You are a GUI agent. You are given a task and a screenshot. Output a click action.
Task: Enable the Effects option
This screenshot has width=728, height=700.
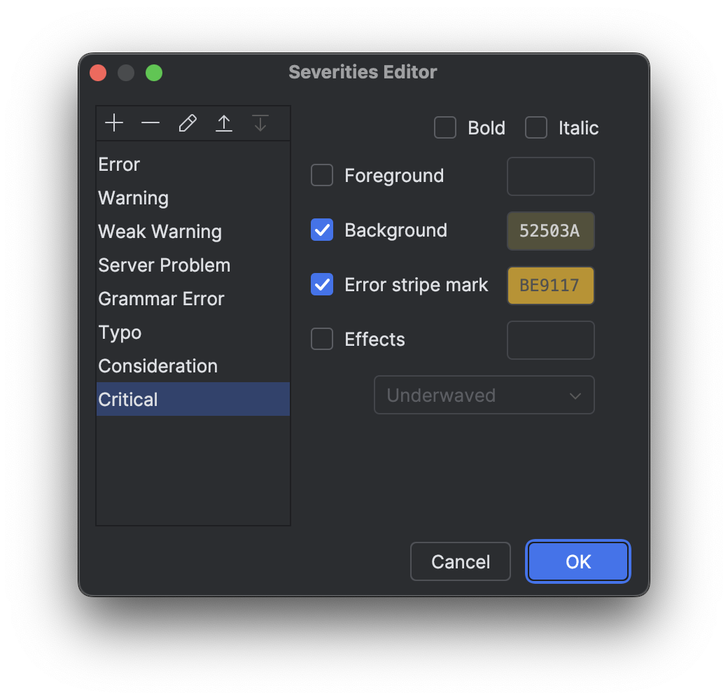click(x=321, y=339)
